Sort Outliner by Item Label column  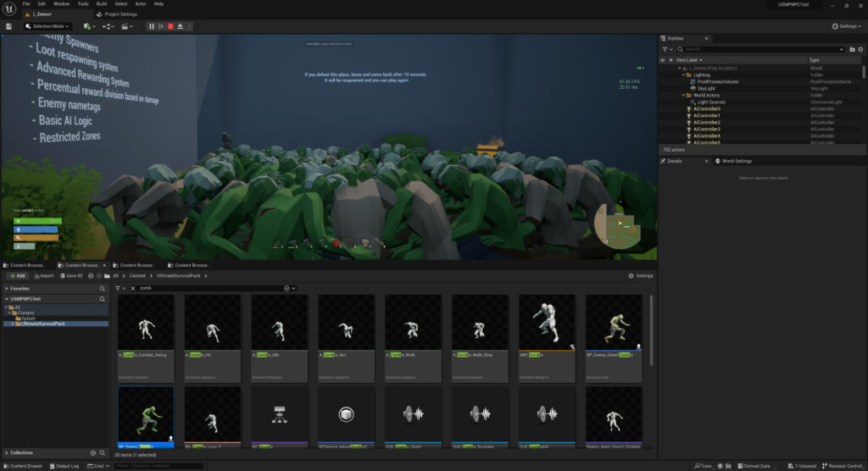[688, 60]
